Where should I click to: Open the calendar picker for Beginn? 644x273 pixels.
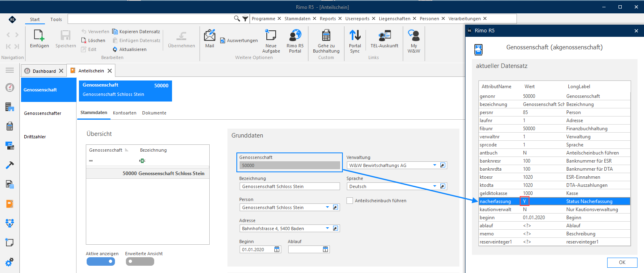point(277,250)
